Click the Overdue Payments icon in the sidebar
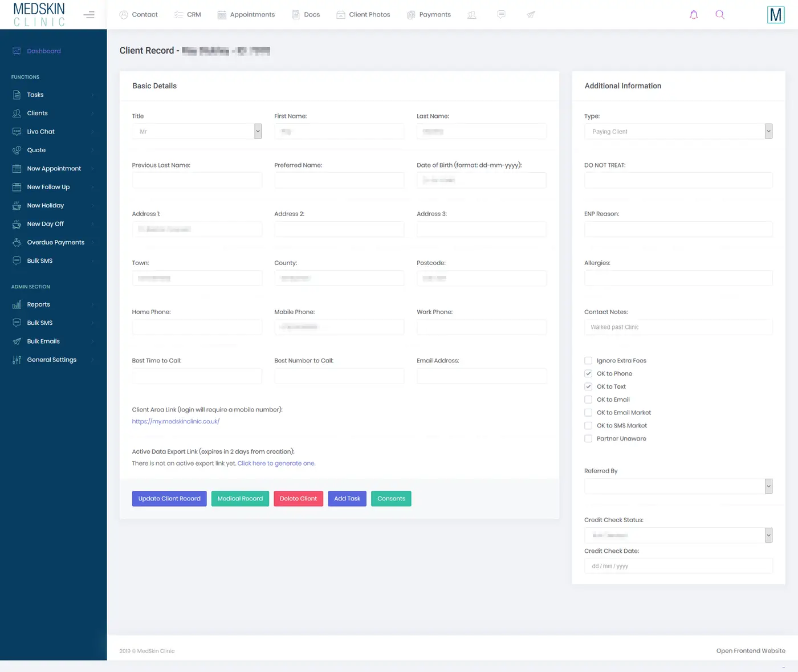This screenshot has width=798, height=672. coord(17,243)
